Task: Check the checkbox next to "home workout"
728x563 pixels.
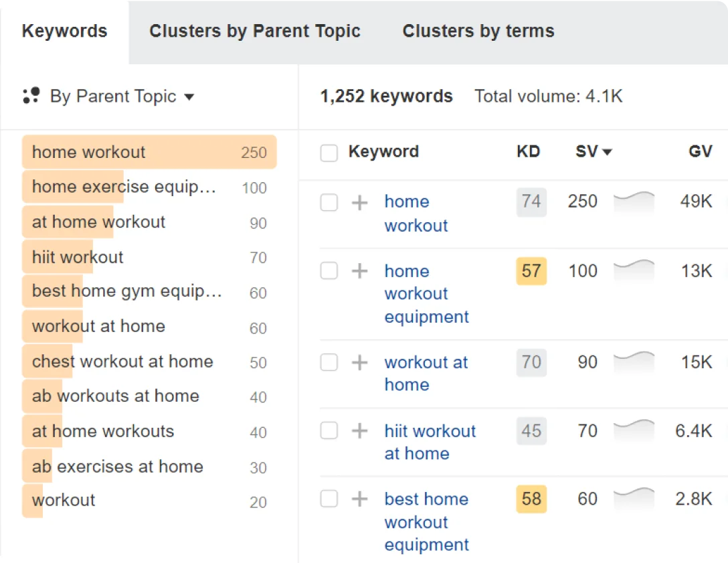Action: coord(329,202)
